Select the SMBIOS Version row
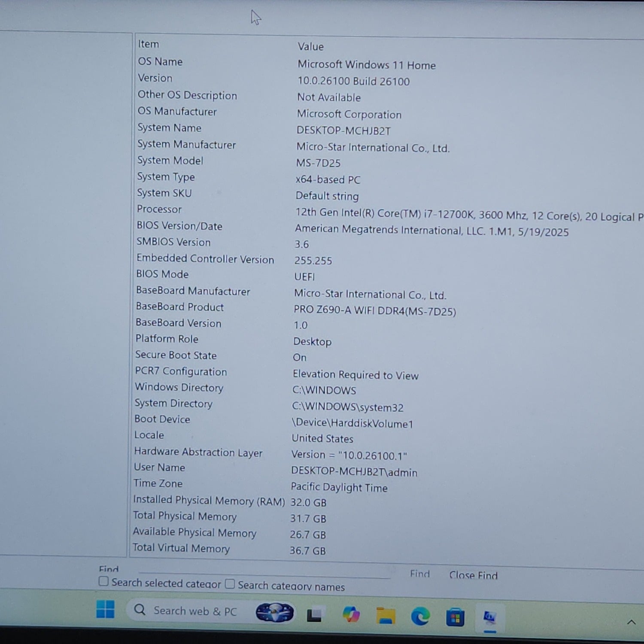The width and height of the screenshot is (644, 644). coord(173,242)
